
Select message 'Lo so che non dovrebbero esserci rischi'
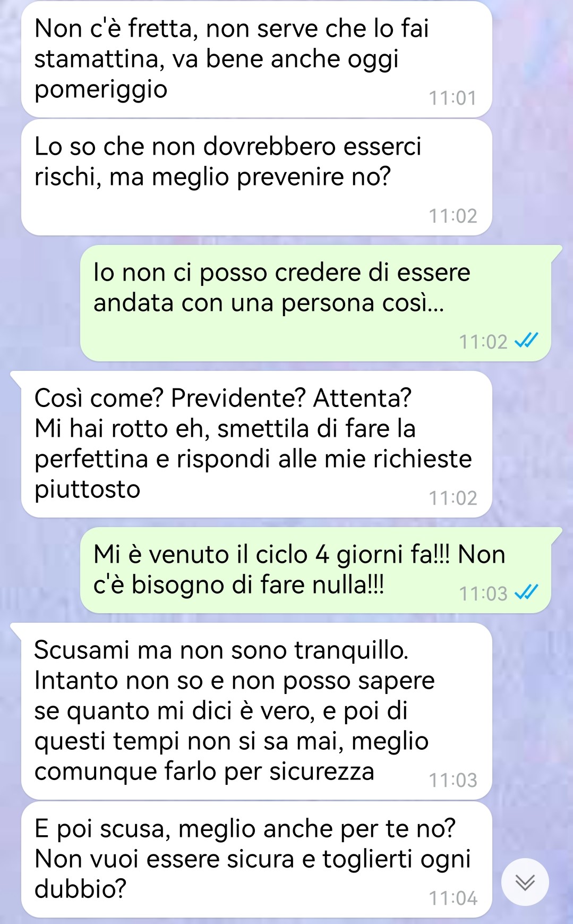pyautogui.click(x=256, y=177)
